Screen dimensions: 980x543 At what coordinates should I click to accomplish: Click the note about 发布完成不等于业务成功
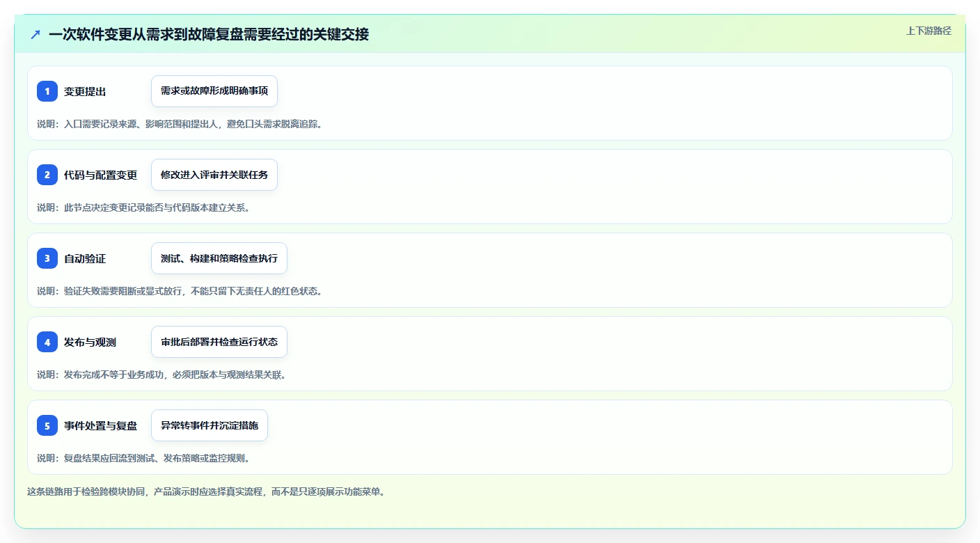pos(161,375)
